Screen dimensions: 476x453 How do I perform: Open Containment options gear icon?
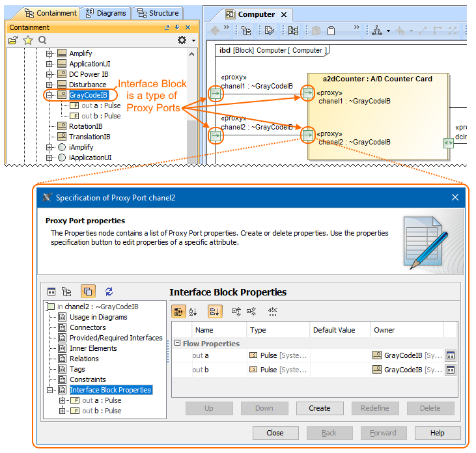click(x=182, y=40)
